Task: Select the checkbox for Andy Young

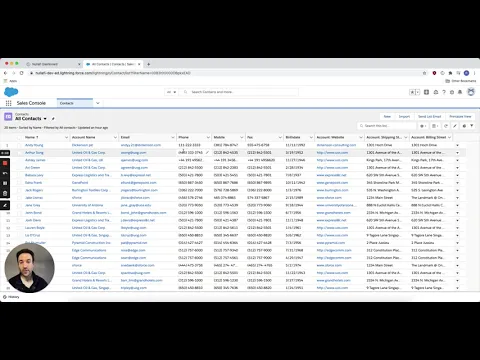Action: click(x=19, y=145)
